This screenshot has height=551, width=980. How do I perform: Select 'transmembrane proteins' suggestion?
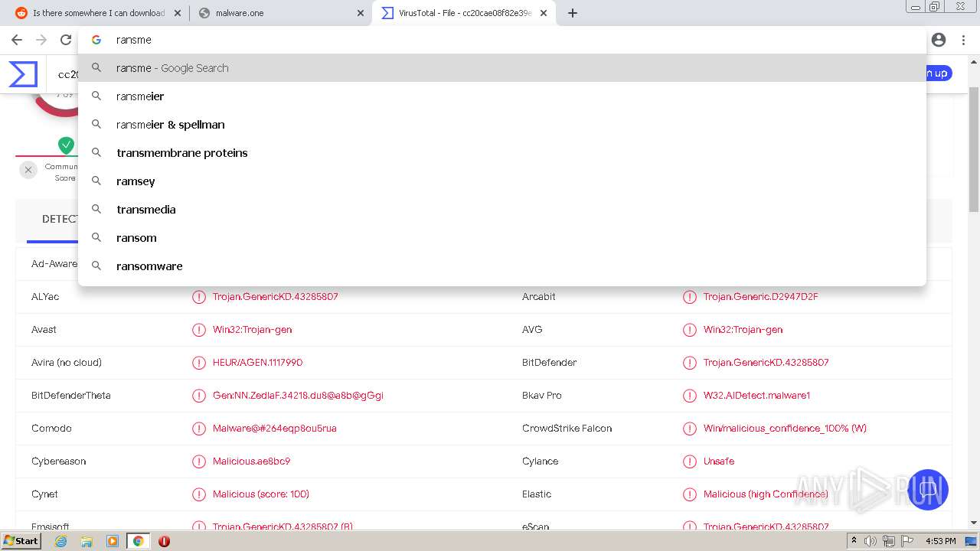coord(501,153)
